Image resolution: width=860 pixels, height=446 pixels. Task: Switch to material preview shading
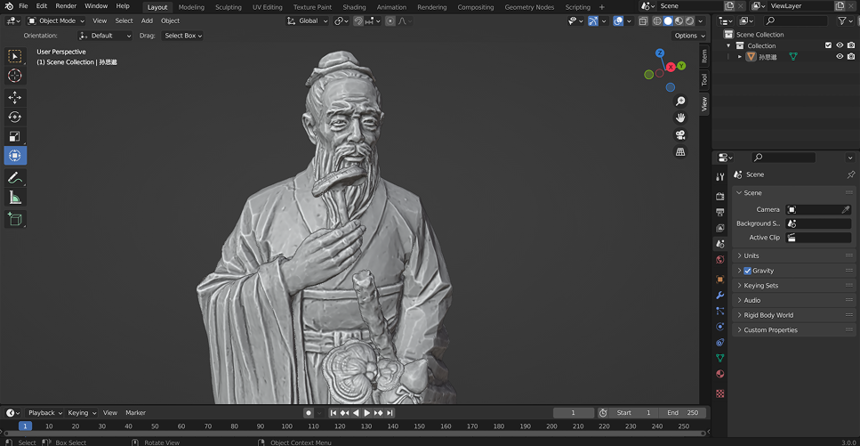click(679, 21)
